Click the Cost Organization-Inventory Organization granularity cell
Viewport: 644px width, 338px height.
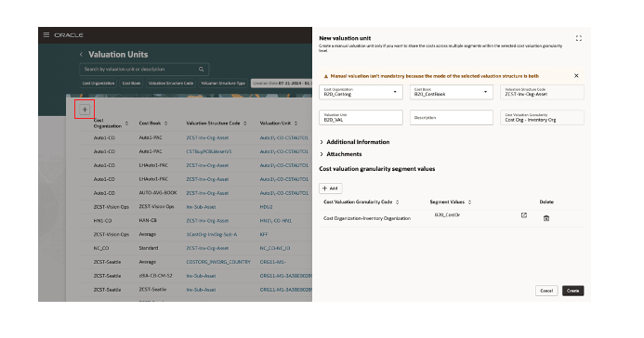[367, 218]
